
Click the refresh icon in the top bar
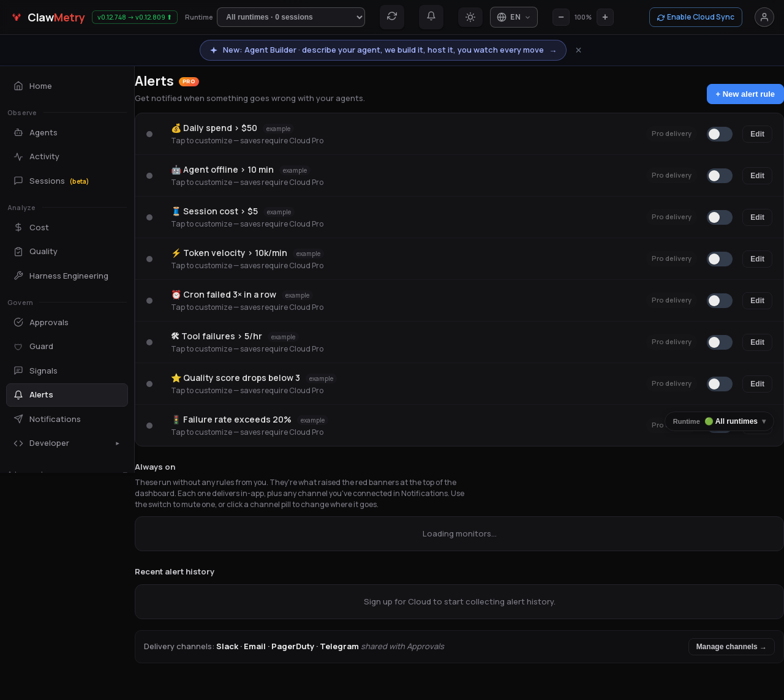click(x=392, y=17)
